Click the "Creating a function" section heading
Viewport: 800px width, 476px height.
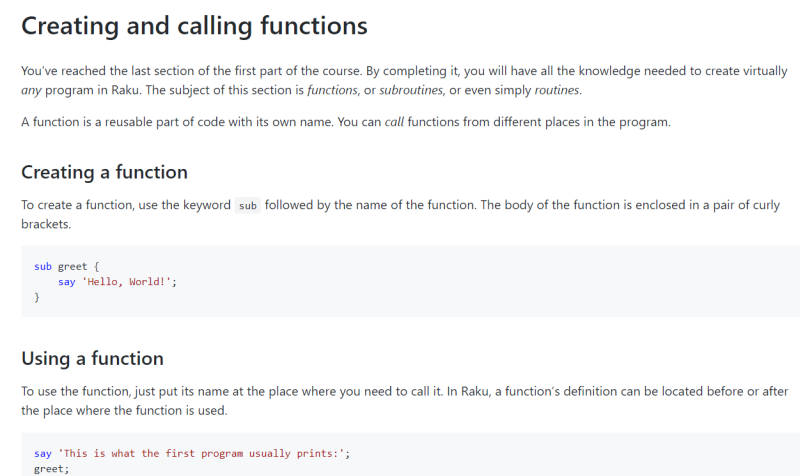(x=105, y=172)
